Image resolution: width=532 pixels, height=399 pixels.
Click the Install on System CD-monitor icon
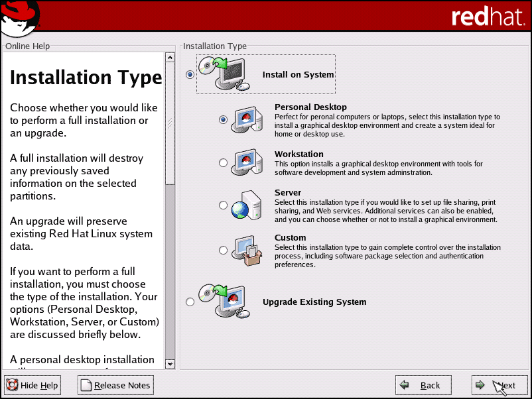click(x=224, y=74)
